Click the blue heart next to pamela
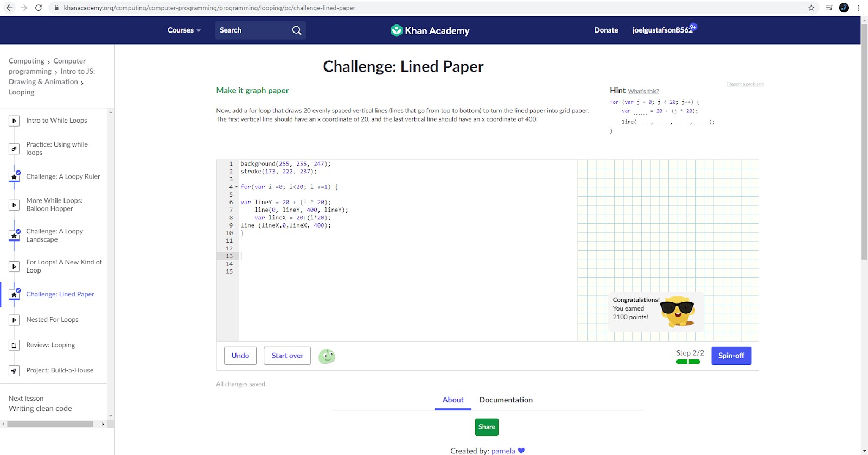 521,451
